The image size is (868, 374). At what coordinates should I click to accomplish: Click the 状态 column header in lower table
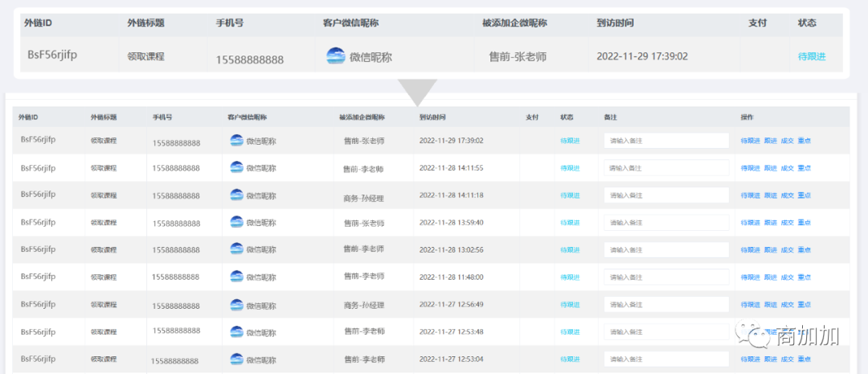[x=567, y=117]
